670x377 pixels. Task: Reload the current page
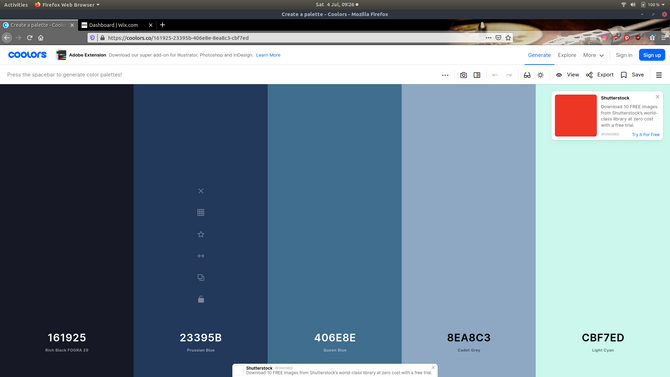point(29,38)
